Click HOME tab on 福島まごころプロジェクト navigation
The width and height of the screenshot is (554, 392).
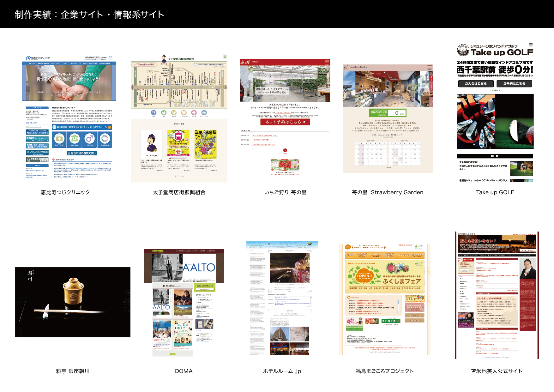point(350,255)
